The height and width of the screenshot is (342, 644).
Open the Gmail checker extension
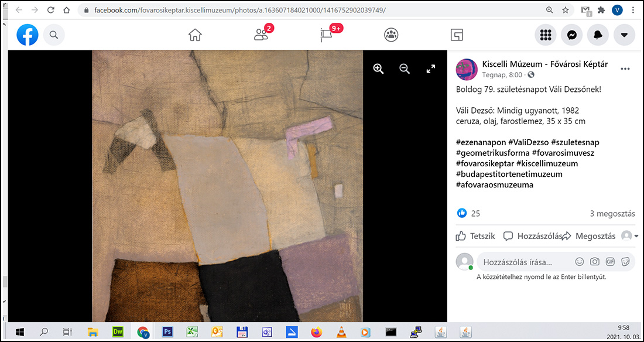coord(585,11)
